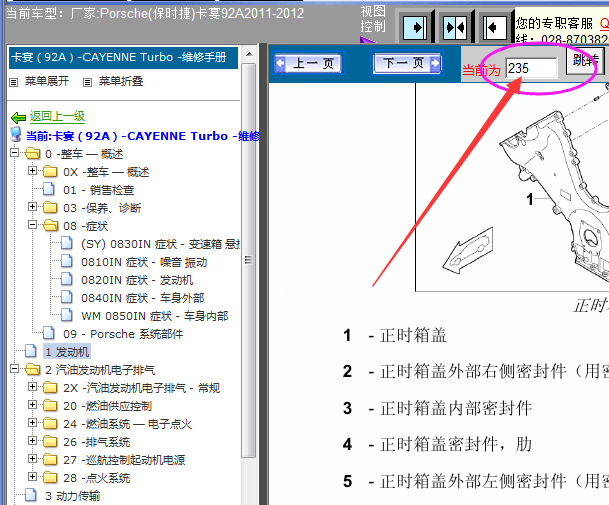The height and width of the screenshot is (505, 609).
Task: Click the 视图控制 label
Action: (x=373, y=19)
